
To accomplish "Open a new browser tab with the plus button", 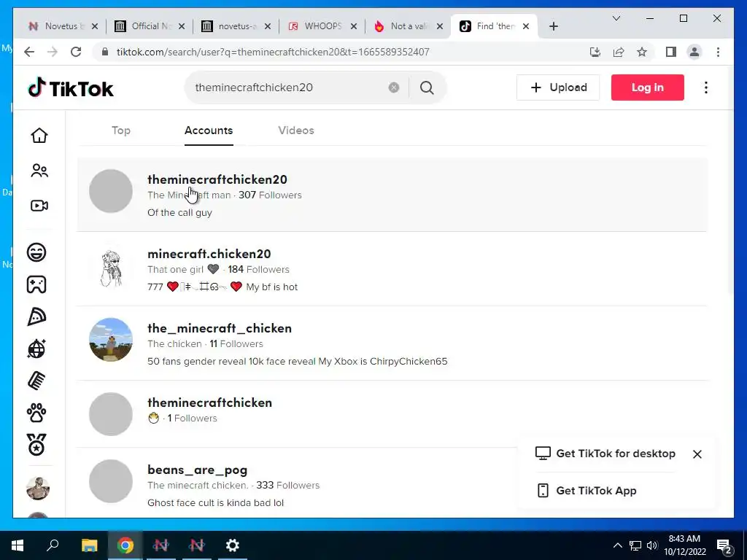I will tap(553, 26).
